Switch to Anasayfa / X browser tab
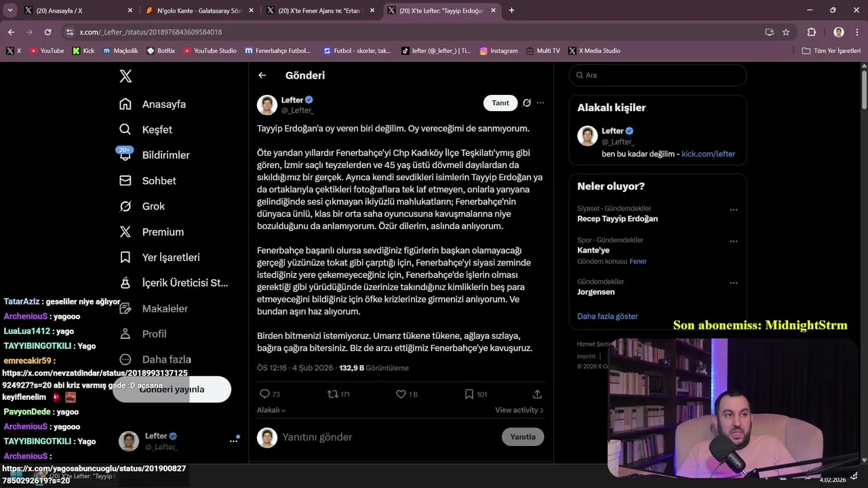The width and height of the screenshot is (868, 488). (x=79, y=11)
